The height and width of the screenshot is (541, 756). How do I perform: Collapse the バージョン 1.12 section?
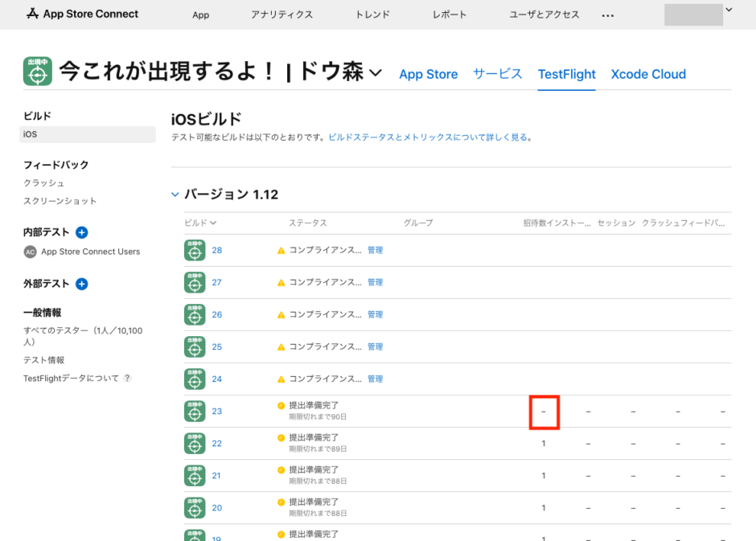(175, 194)
